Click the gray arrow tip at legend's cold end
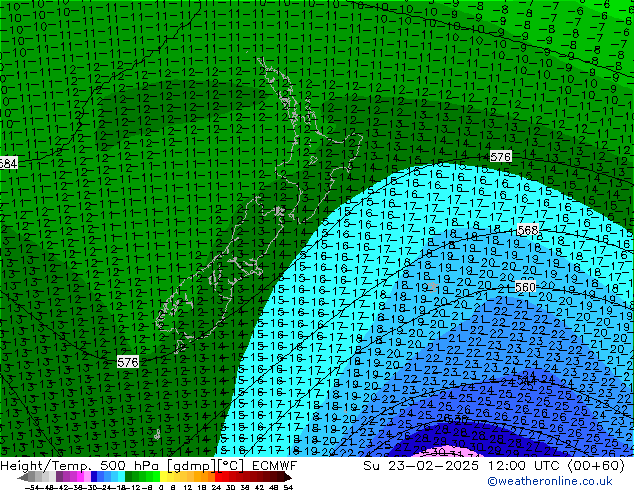This screenshot has height=490, width=634. click(21, 477)
